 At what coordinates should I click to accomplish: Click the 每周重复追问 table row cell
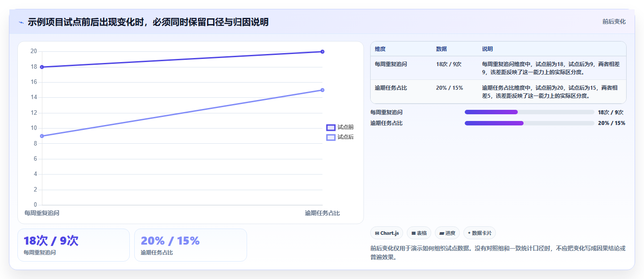coord(391,64)
